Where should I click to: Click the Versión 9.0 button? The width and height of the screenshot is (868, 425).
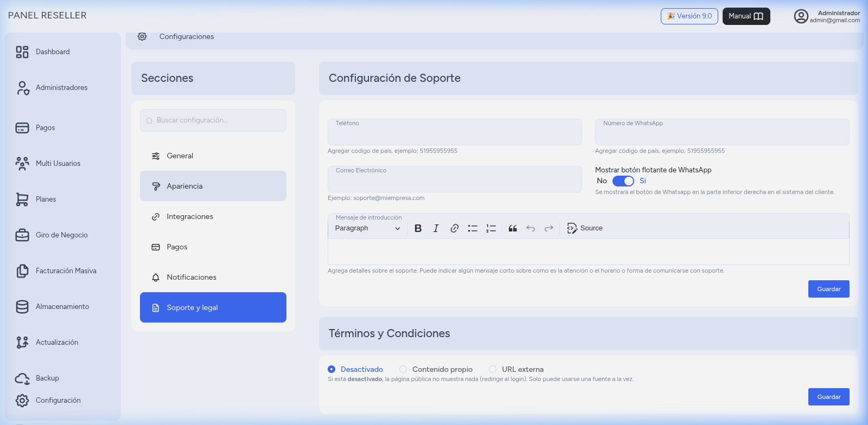[690, 16]
